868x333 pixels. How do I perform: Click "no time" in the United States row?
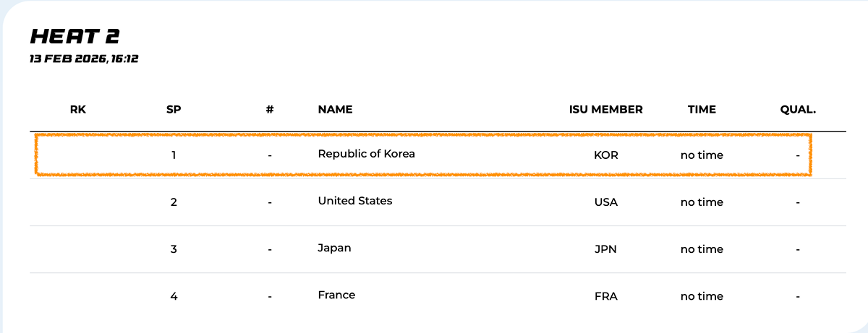[702, 202]
